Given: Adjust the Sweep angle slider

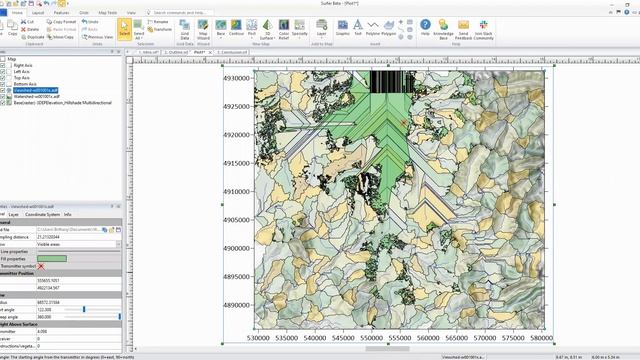Looking at the screenshot, I should (x=120, y=317).
